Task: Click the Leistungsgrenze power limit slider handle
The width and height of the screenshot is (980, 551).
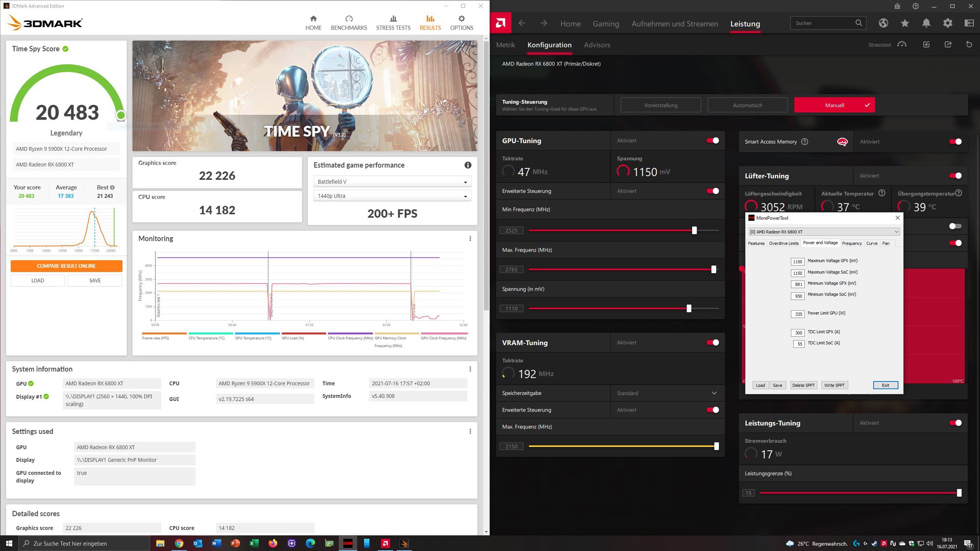Action: pos(959,493)
